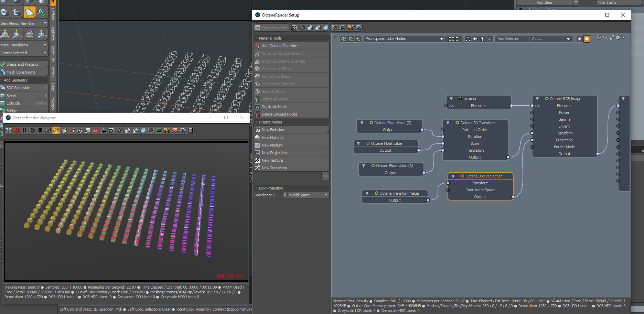
Task: Click the film reel icon in Octane Setup toolbar
Action: (x=358, y=28)
